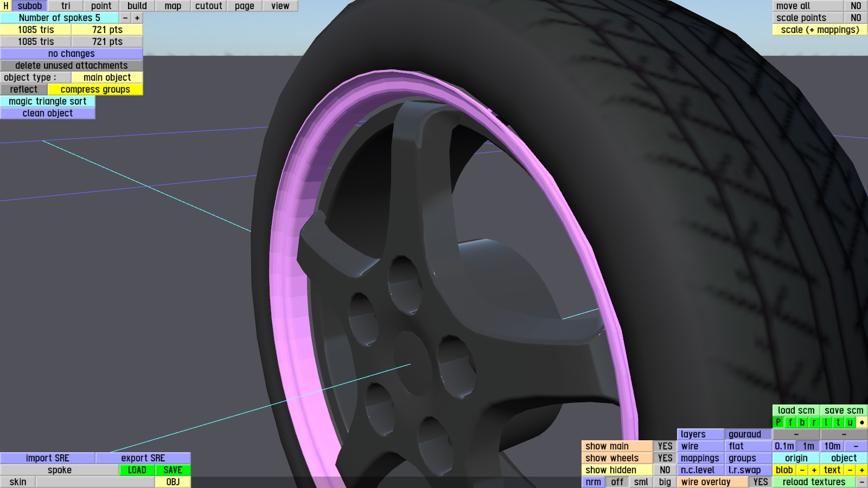Select the 1m grid scale
868x488 pixels.
point(808,446)
